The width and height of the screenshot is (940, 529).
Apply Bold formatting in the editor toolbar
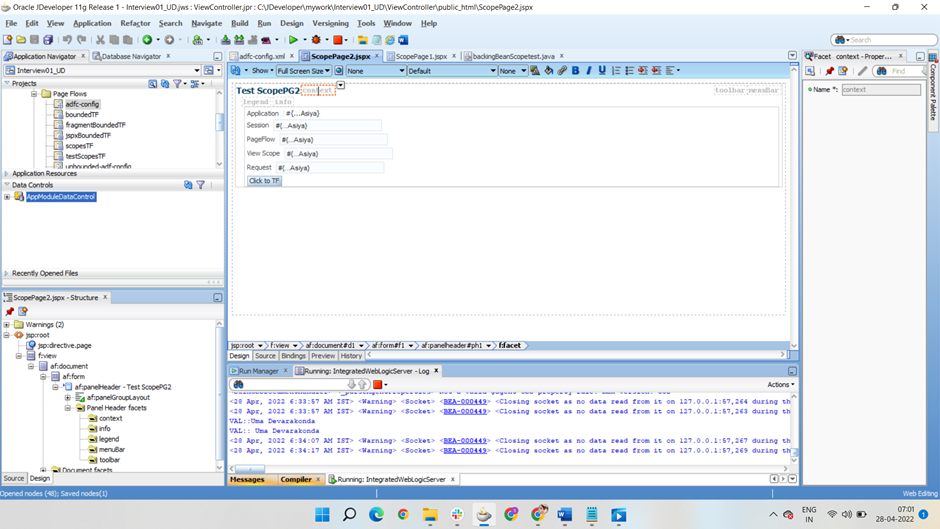point(576,70)
